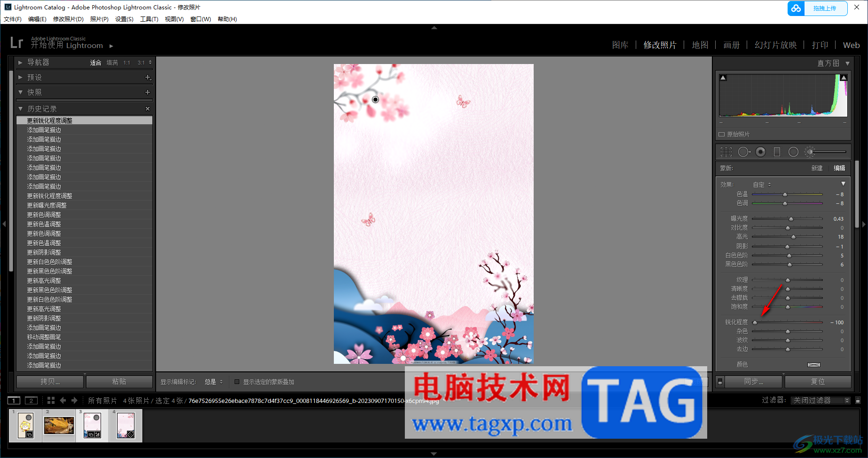The width and height of the screenshot is (868, 458).
Task: Switch to the 幻灯片放映 module
Action: click(x=776, y=45)
